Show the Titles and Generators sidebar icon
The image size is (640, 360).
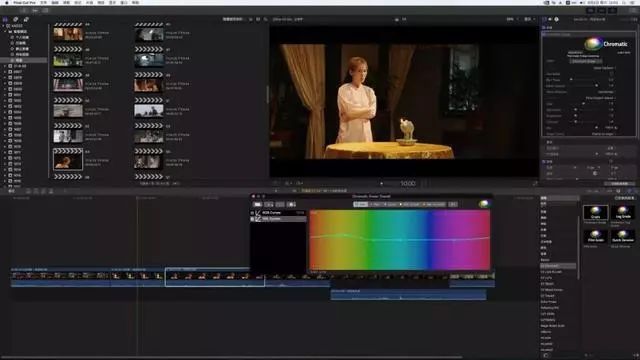tap(26, 19)
